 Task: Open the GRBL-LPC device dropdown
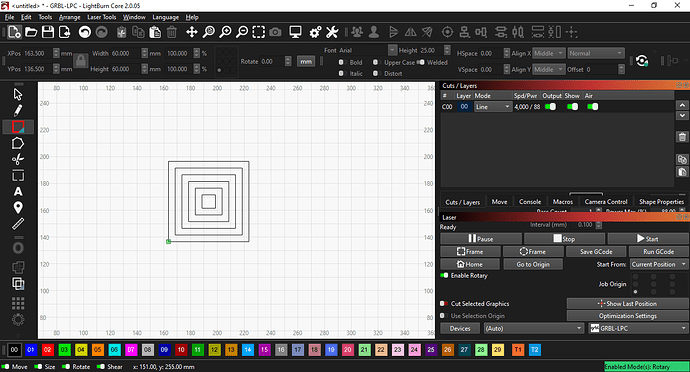click(638, 328)
